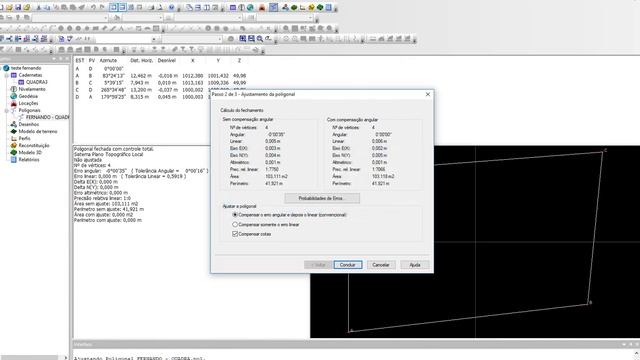Screen dimensions: 640x360
Task: Click the Cancelar button in the dialog
Action: [x=381, y=265]
